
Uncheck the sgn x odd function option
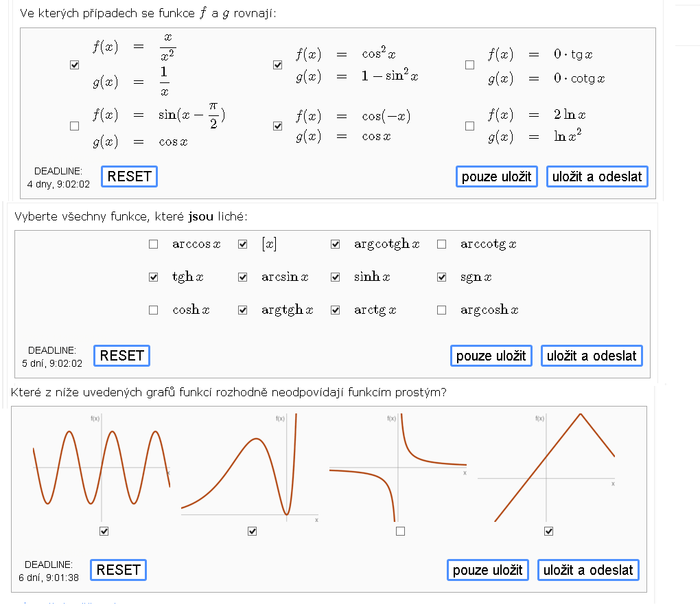[x=441, y=277]
